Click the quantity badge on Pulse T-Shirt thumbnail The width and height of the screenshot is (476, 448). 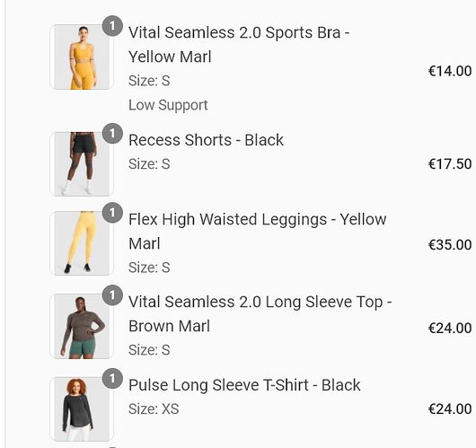(x=112, y=378)
